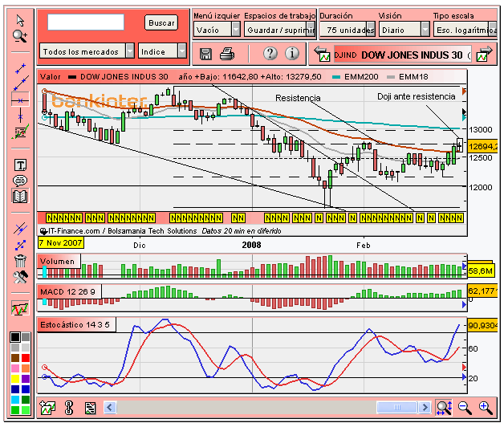504x427 pixels.
Task: Open the hammer and wrench settings tool
Action: click(20, 277)
